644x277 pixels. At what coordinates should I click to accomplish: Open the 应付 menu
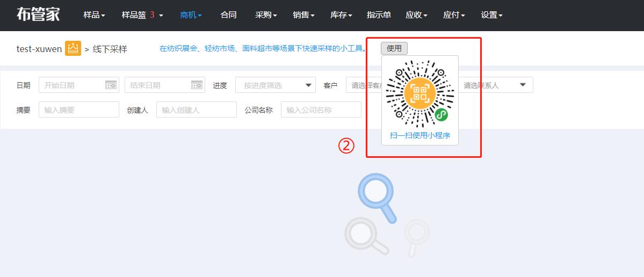click(454, 15)
